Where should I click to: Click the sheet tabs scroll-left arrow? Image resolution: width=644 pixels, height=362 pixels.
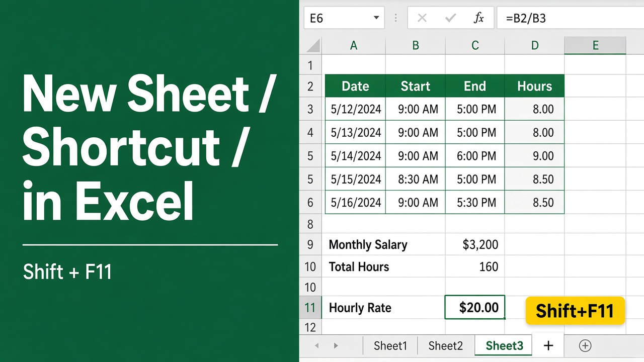[316, 345]
